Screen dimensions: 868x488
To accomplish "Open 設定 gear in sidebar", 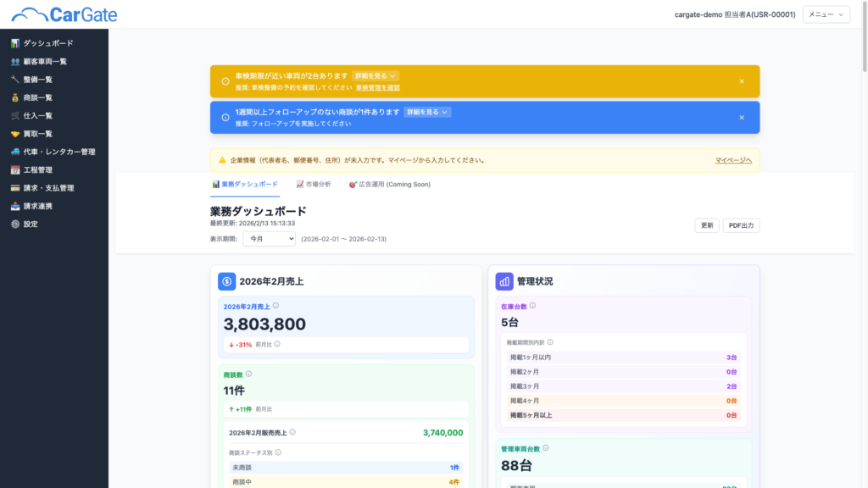I will pyautogui.click(x=30, y=225).
